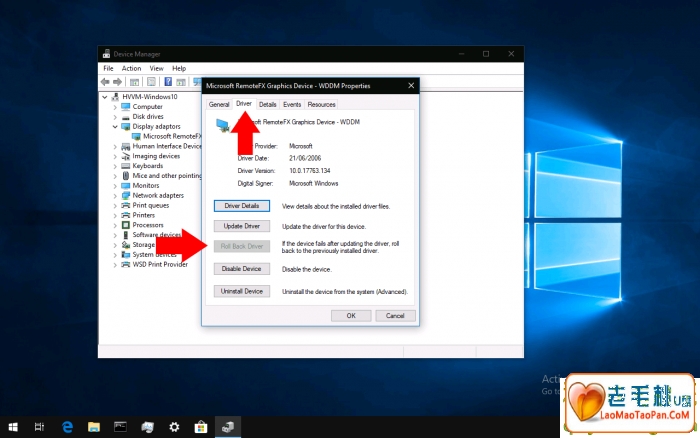The width and height of the screenshot is (700, 438).
Task: Click OK in the Properties dialog
Action: point(351,316)
